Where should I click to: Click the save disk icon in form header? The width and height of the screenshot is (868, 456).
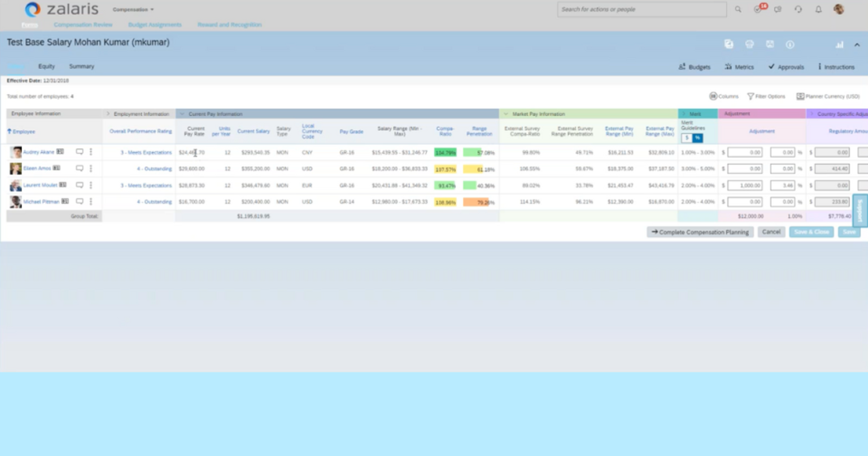[x=770, y=44]
